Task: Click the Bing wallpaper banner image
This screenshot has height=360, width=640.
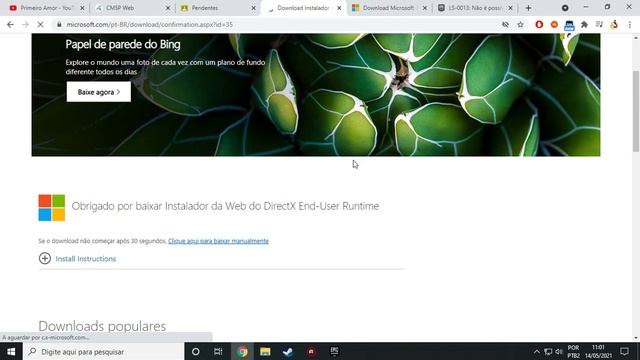Action: point(316,95)
